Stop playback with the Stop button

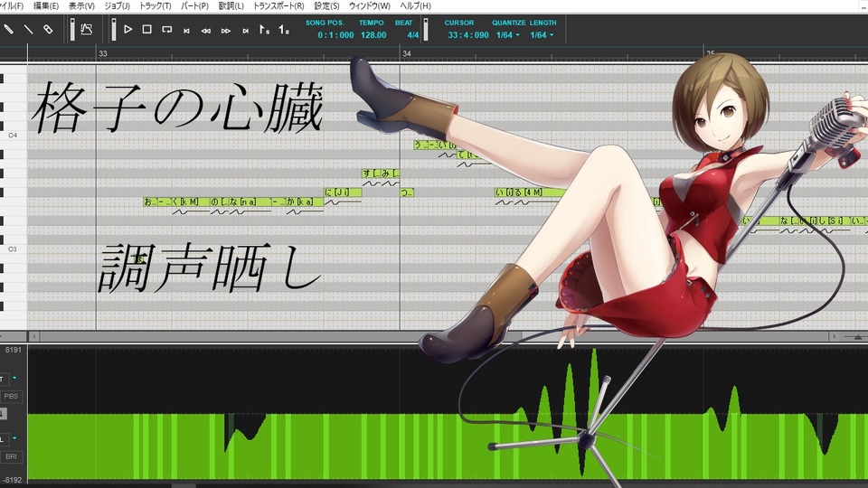(x=147, y=29)
